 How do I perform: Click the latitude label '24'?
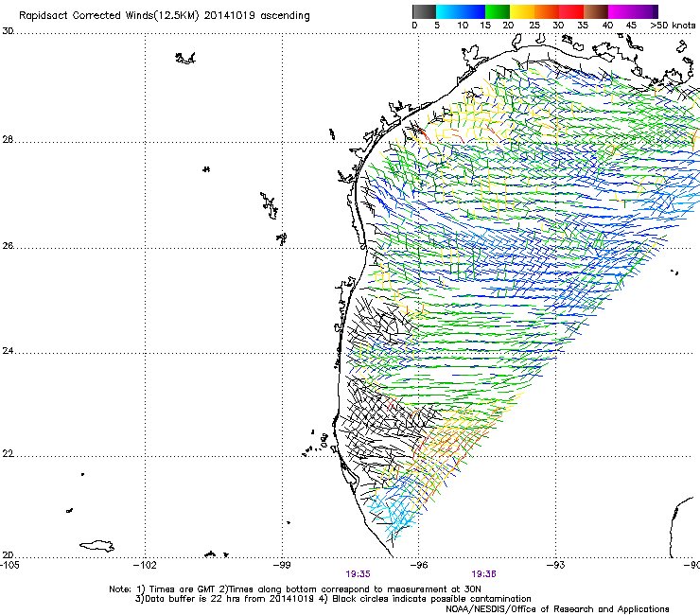tap(8, 351)
